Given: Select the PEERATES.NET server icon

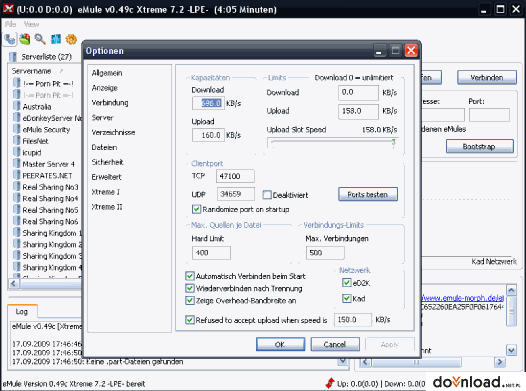Looking at the screenshot, I should [16, 175].
